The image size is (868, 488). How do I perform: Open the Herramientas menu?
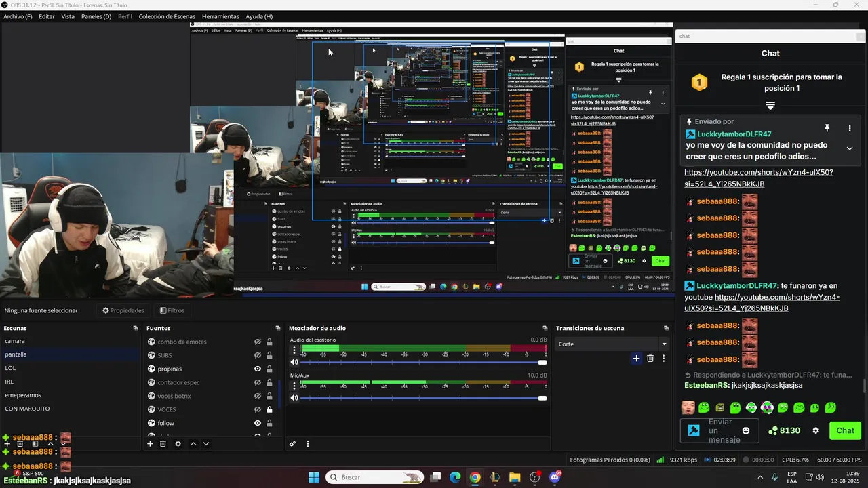pos(220,16)
